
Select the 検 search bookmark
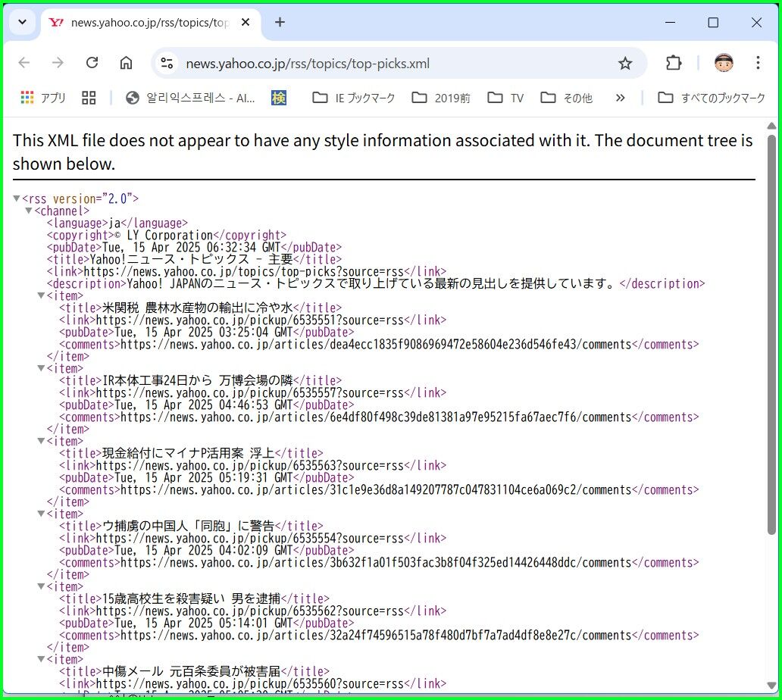point(278,98)
